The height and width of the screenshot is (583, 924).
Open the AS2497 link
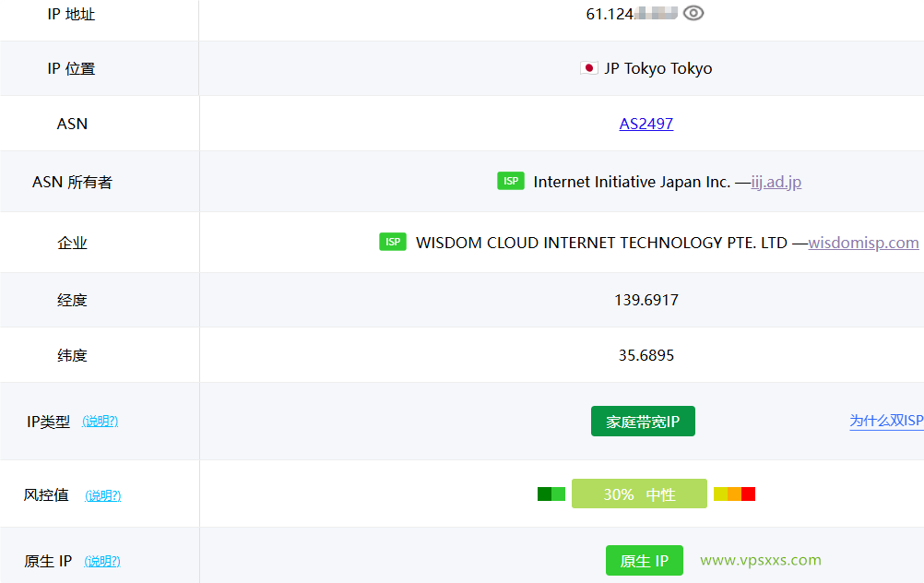[646, 124]
